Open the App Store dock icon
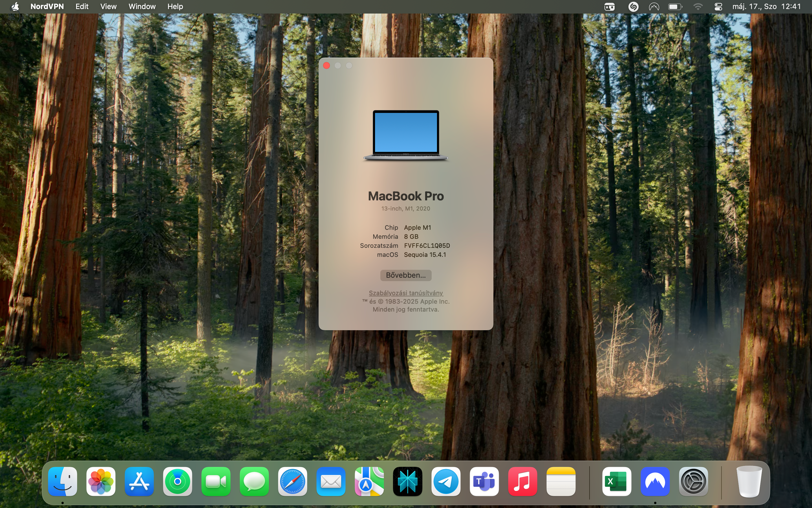The image size is (812, 508). pos(139,481)
